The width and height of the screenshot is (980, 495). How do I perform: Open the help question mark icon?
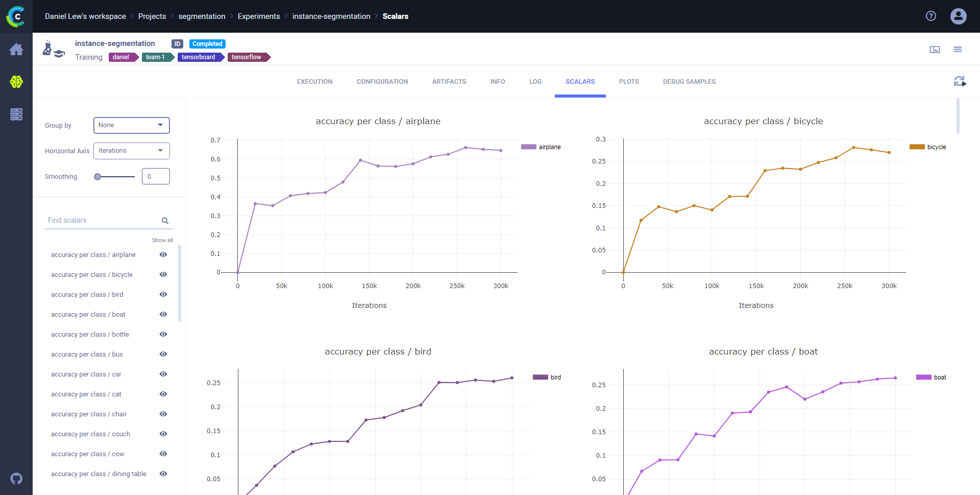tap(931, 16)
